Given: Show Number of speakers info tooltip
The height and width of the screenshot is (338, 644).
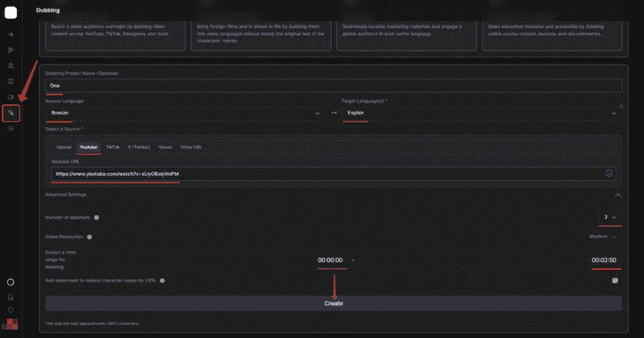Looking at the screenshot, I should (x=96, y=218).
